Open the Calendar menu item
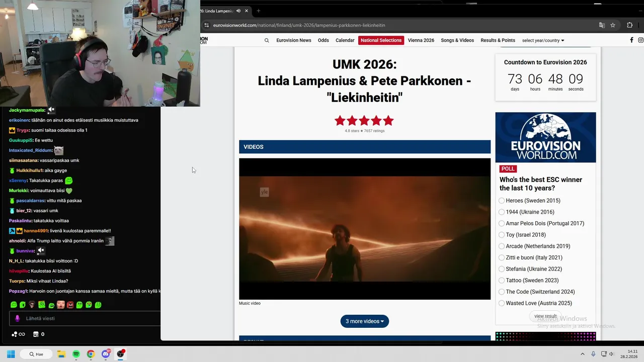Screen dimensions: 644x362 pos(345,40)
